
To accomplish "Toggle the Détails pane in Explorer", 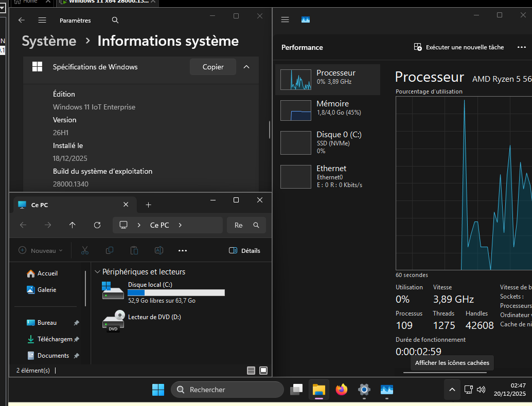I will click(244, 250).
